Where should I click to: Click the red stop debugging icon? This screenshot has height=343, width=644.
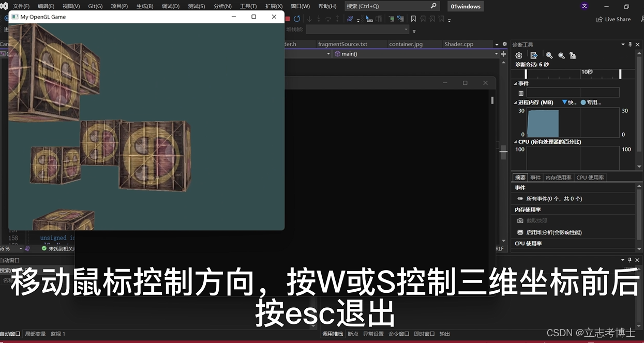[288, 19]
